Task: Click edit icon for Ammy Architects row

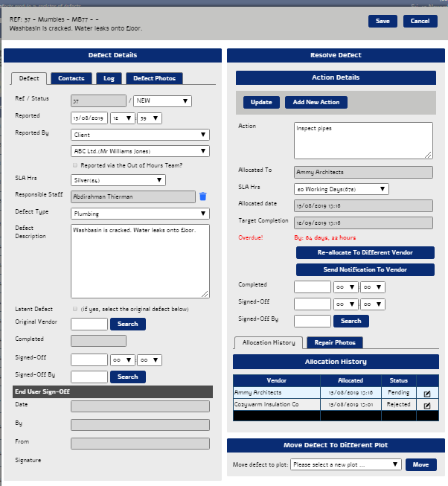Action: click(426, 392)
